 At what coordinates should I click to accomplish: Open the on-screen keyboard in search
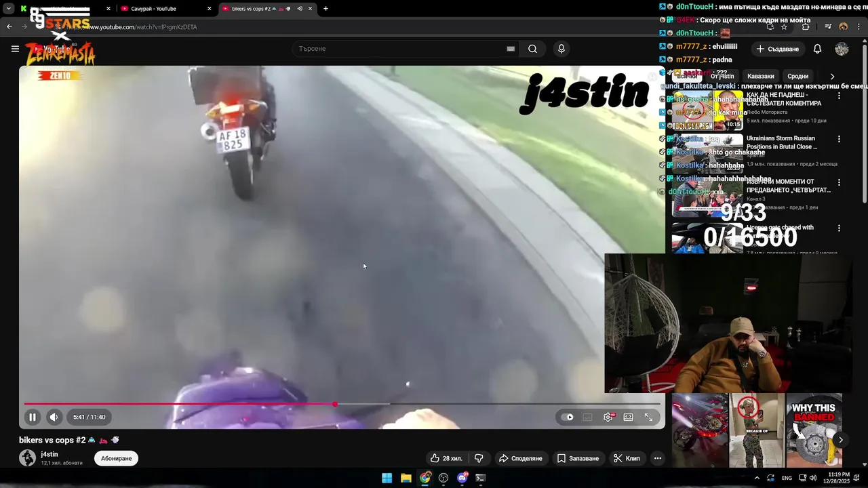[511, 49]
